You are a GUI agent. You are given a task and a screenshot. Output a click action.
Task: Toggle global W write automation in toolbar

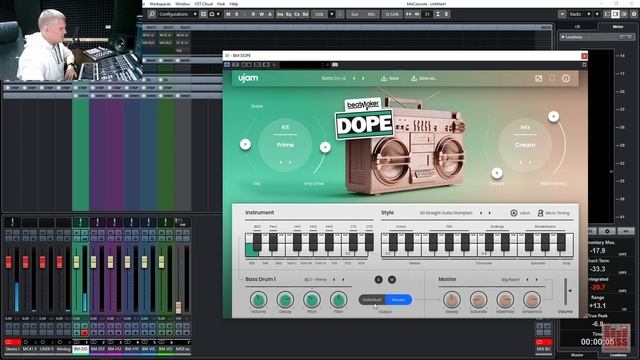point(262,14)
